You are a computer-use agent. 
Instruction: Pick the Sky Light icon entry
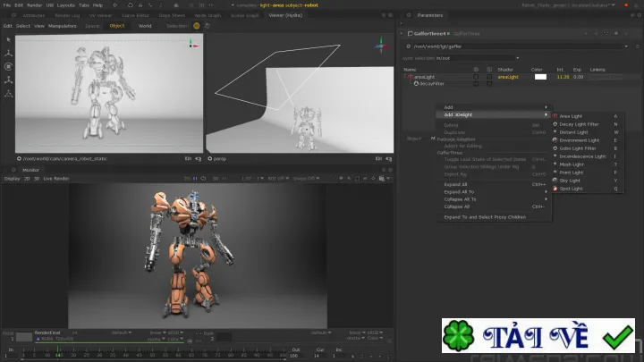pyautogui.click(x=555, y=181)
